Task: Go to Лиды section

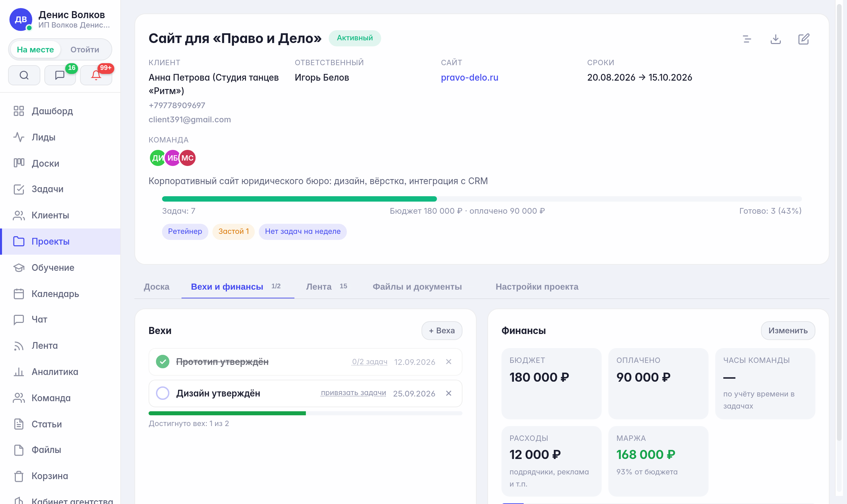Action: click(x=60, y=137)
